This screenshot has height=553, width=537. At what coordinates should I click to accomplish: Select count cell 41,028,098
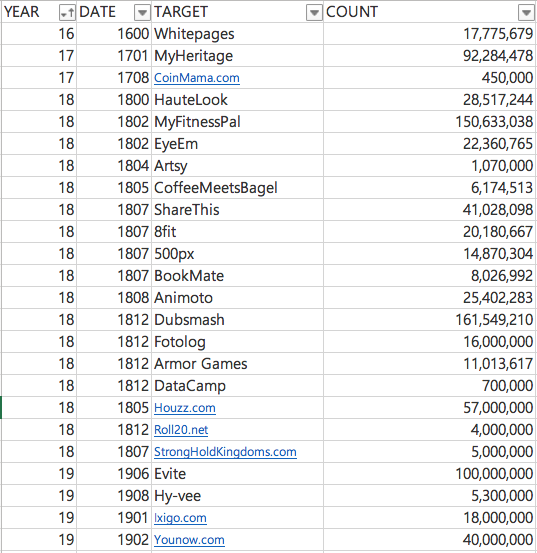point(430,210)
